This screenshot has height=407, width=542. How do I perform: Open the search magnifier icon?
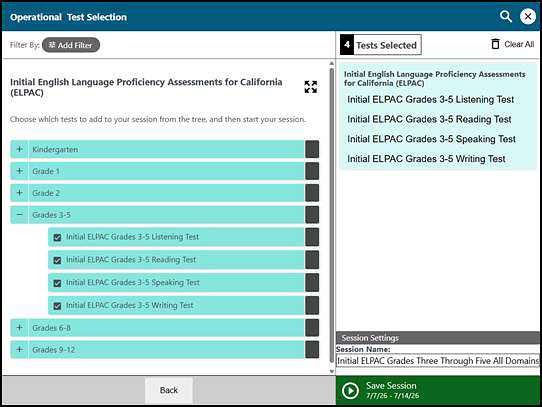coord(506,16)
